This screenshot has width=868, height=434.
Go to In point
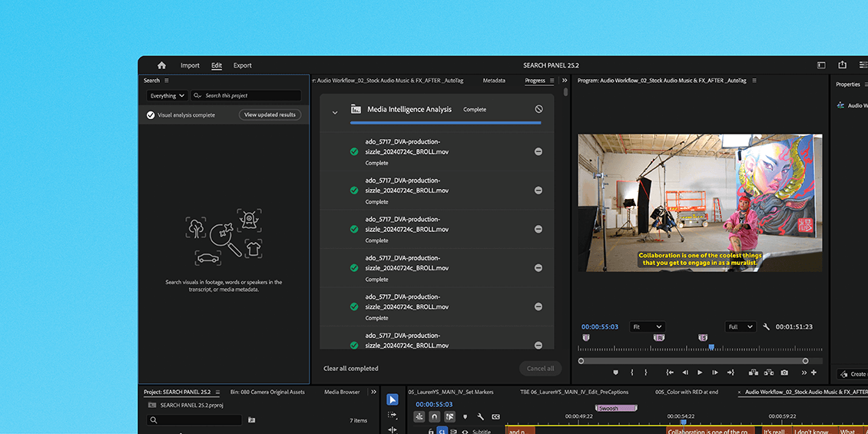click(x=670, y=373)
